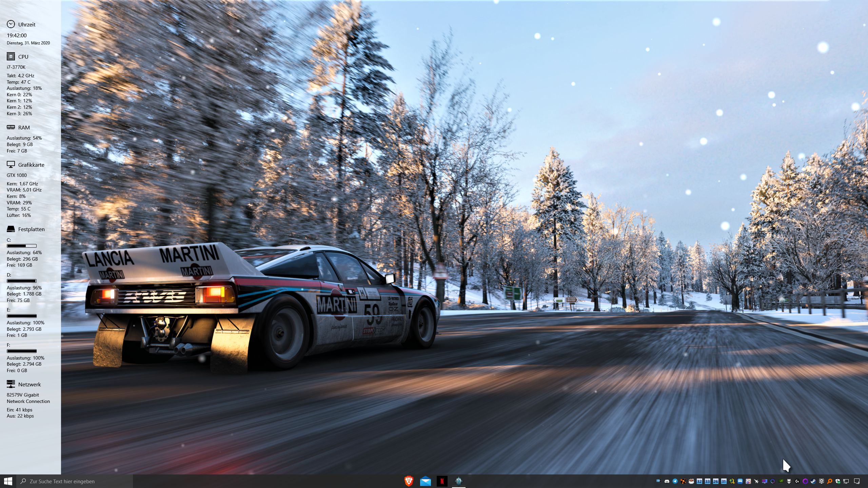Click the RAM Auslastung: 54% reading
This screenshot has width=868, height=488.
click(x=24, y=138)
